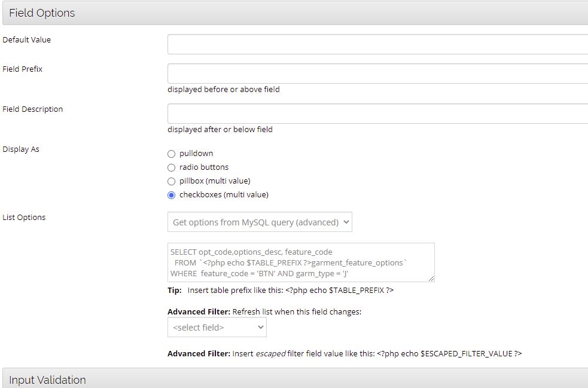Click the List Options label
The width and height of the screenshot is (588, 388).
pos(24,218)
